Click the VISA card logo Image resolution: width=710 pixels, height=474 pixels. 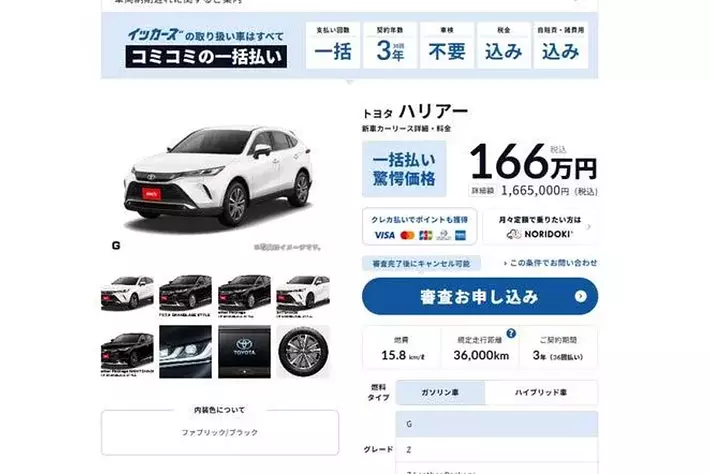385,235
